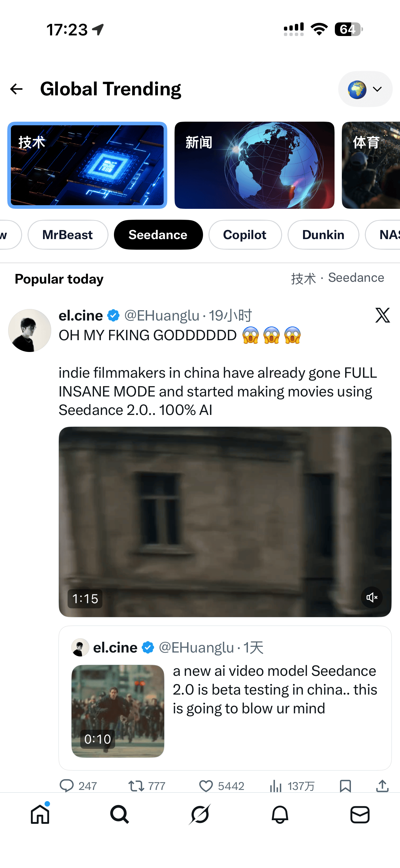View post analytics bar chart icon
This screenshot has width=400, height=868.
coord(275,786)
